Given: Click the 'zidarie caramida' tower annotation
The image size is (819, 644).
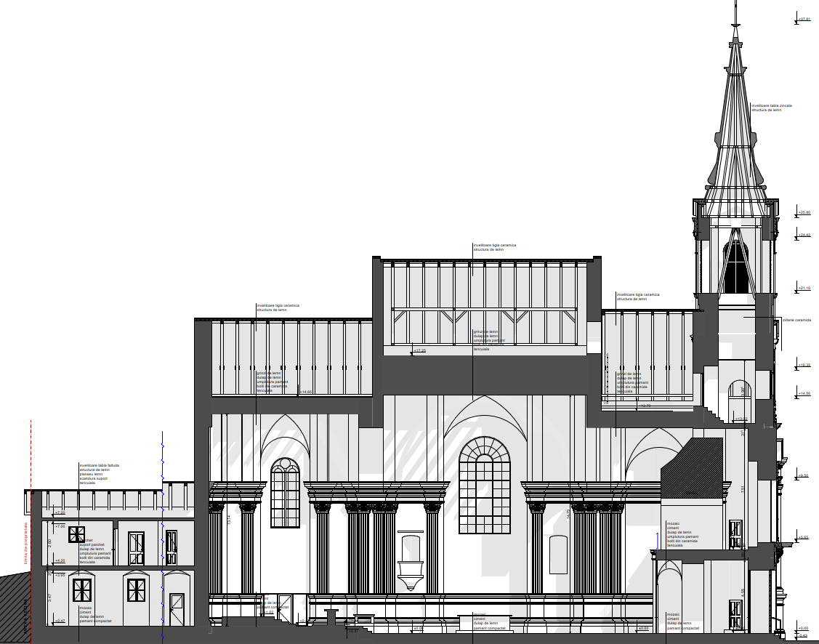Looking at the screenshot, I should (x=797, y=320).
